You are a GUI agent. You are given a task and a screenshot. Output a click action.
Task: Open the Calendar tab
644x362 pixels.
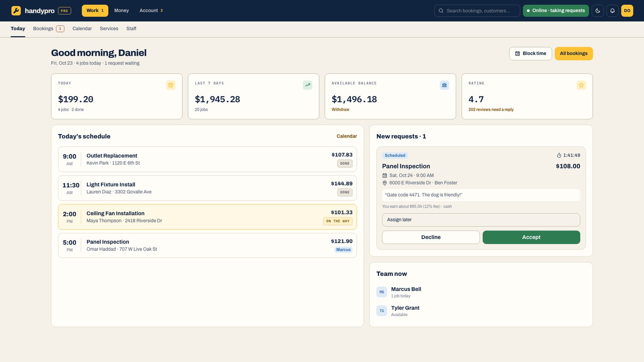[x=82, y=29]
